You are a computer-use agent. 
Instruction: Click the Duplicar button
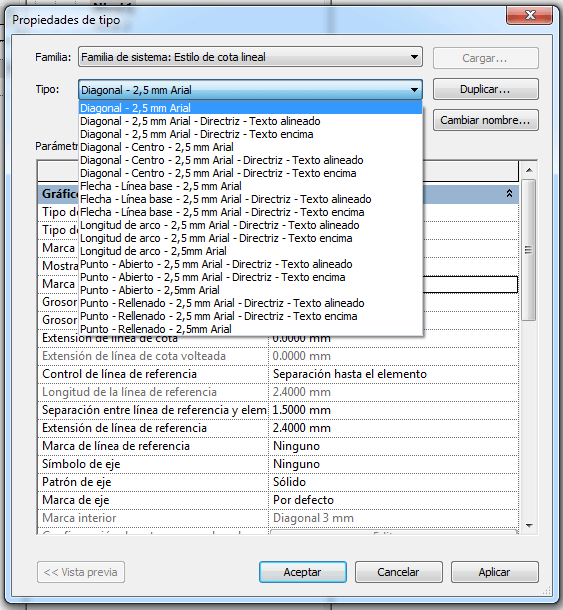click(x=486, y=89)
